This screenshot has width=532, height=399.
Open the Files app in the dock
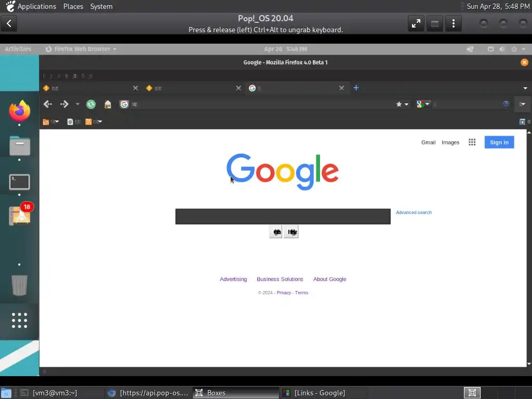[19, 146]
